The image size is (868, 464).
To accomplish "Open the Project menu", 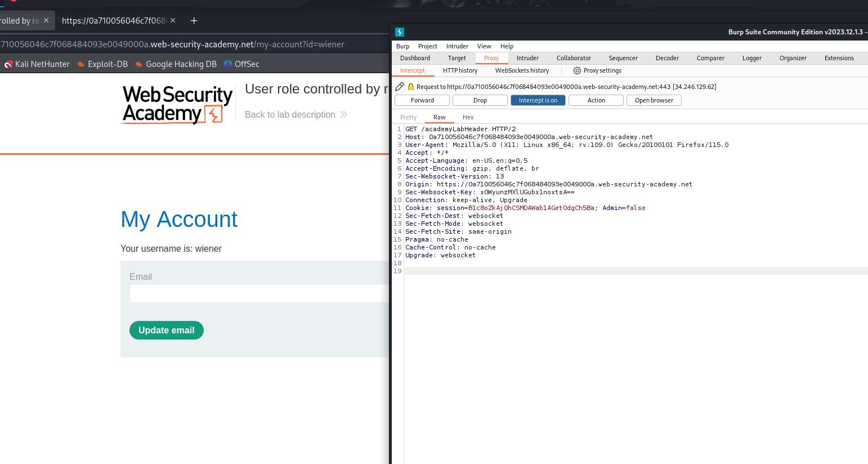I will click(427, 46).
